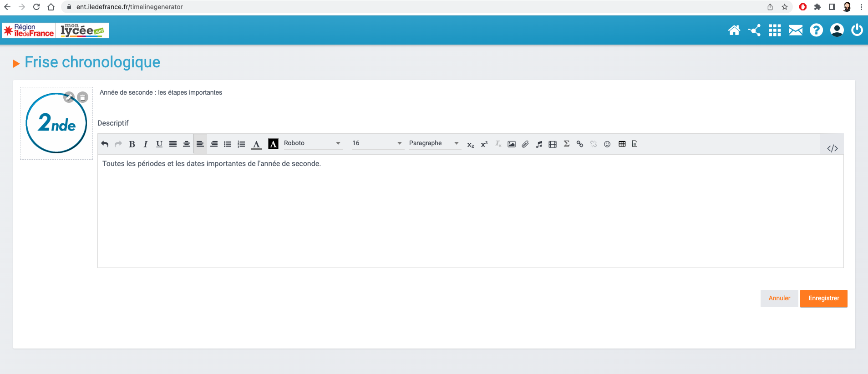Insert a math formula with sigma icon
This screenshot has width=868, height=374.
coord(566,144)
